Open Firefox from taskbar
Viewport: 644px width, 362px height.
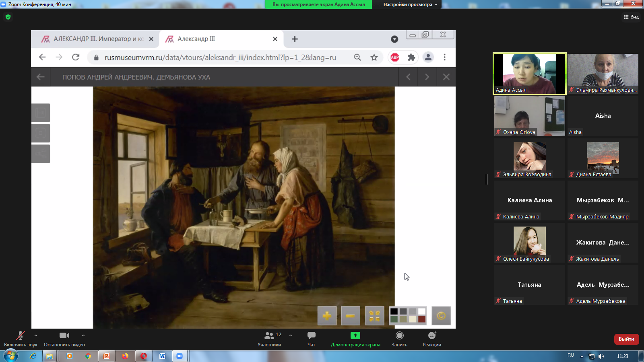click(x=125, y=356)
